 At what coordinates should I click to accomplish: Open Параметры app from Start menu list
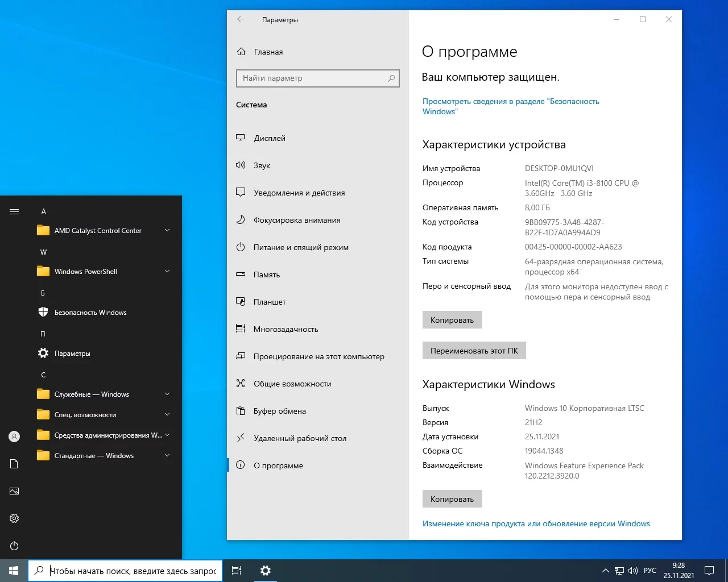click(x=104, y=354)
